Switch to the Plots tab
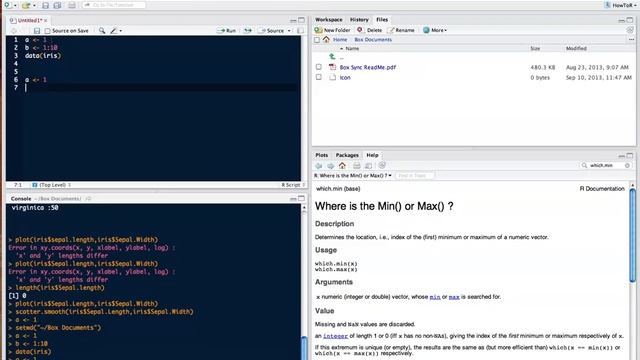The height and width of the screenshot is (360, 640). tap(322, 155)
